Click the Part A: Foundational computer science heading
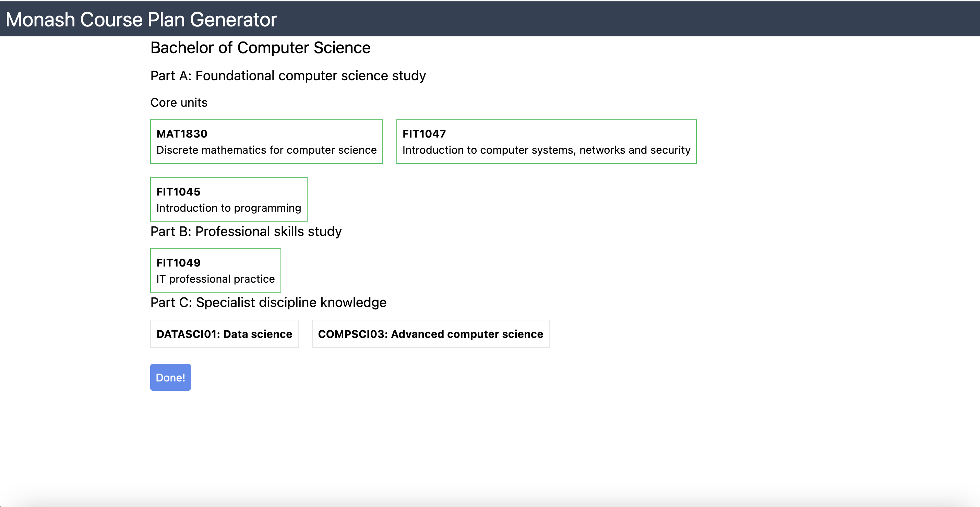The image size is (980, 507). 288,76
